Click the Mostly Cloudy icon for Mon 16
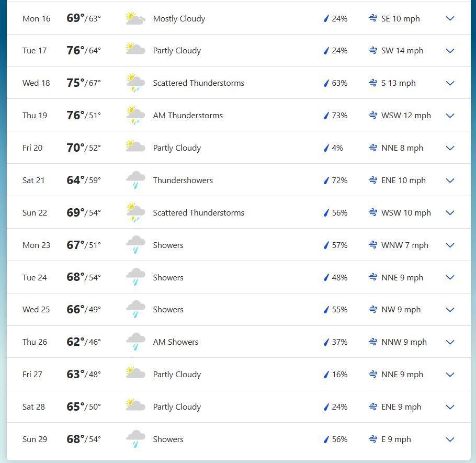 pos(135,19)
